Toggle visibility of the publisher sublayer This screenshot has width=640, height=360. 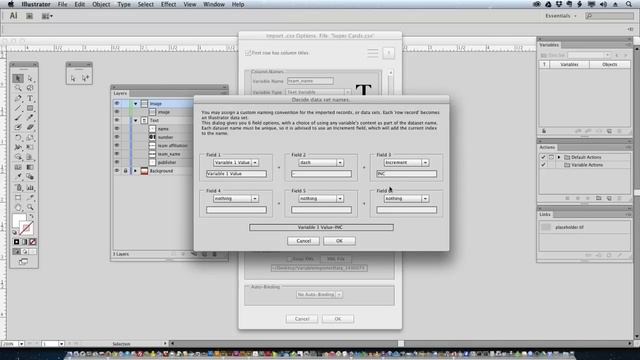[x=117, y=162]
